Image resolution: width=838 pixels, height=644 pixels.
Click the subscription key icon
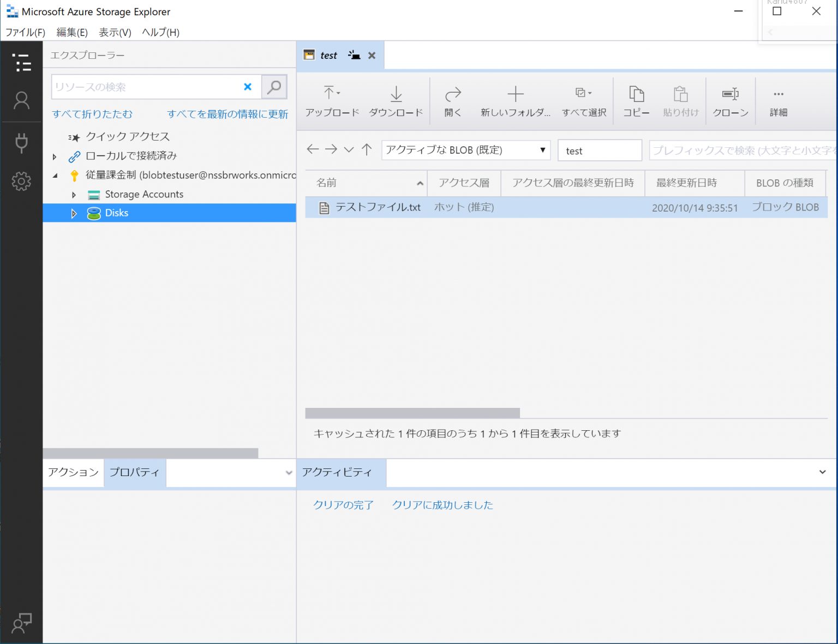pyautogui.click(x=74, y=175)
